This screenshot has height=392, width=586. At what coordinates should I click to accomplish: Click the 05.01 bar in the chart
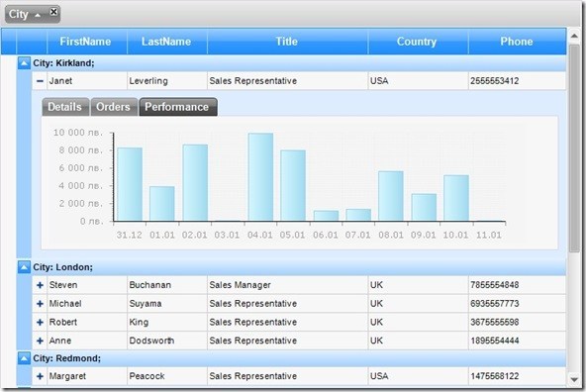click(293, 186)
